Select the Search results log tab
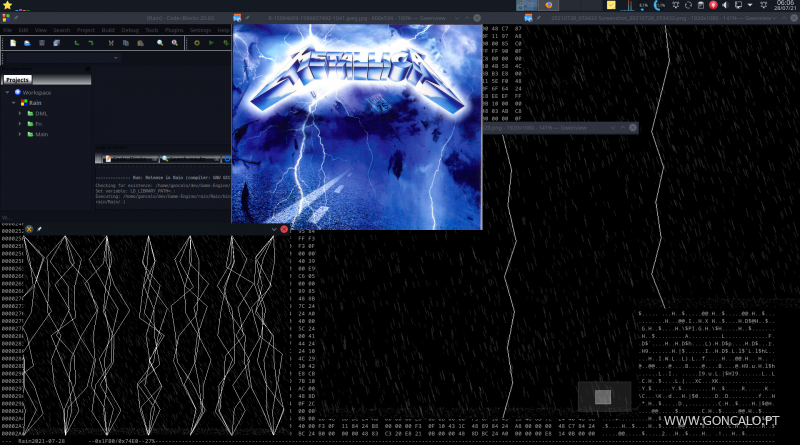 (x=192, y=159)
